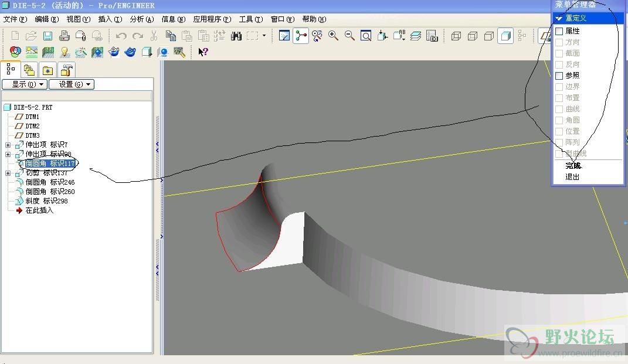This screenshot has height=364, width=628.
Task: Open the View Manager icon
Action: pyautogui.click(x=432, y=36)
